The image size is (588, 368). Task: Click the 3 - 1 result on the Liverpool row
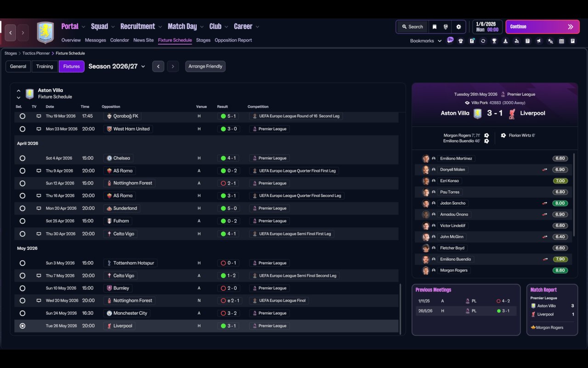(x=228, y=326)
